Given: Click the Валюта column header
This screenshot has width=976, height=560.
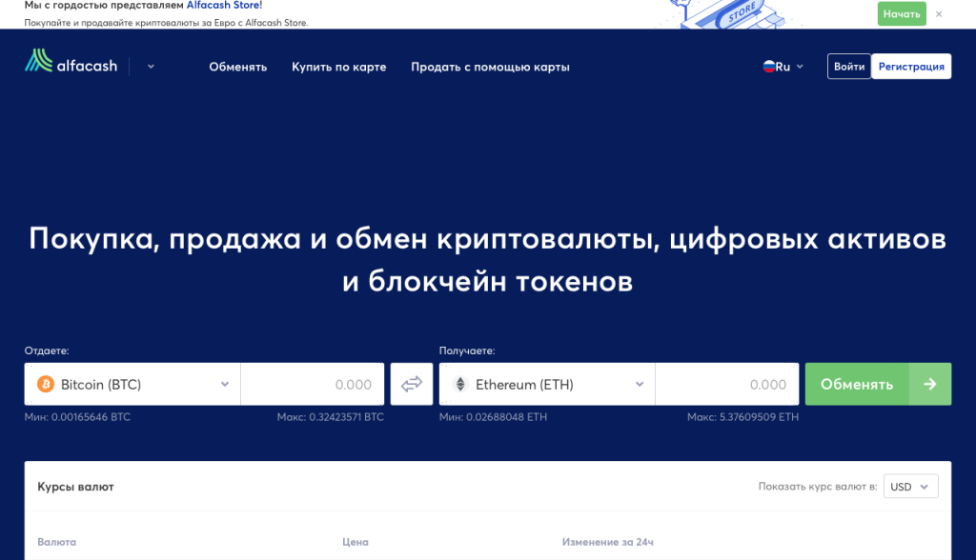Looking at the screenshot, I should pyautogui.click(x=56, y=542).
